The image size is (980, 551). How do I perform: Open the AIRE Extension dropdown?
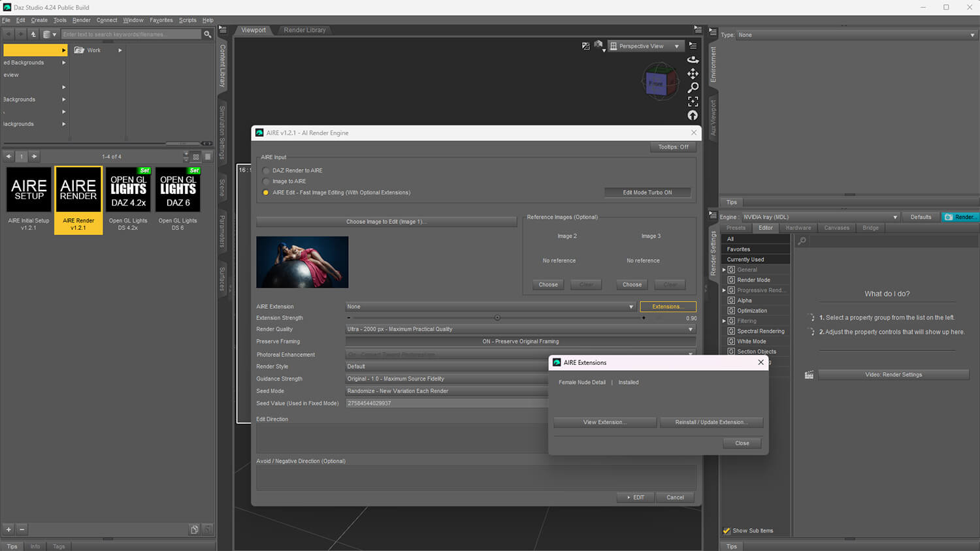tap(491, 307)
